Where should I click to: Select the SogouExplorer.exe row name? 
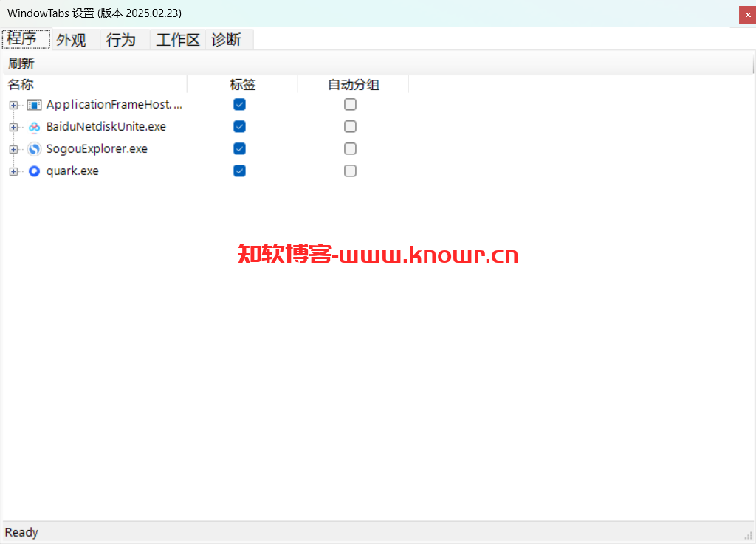point(97,149)
